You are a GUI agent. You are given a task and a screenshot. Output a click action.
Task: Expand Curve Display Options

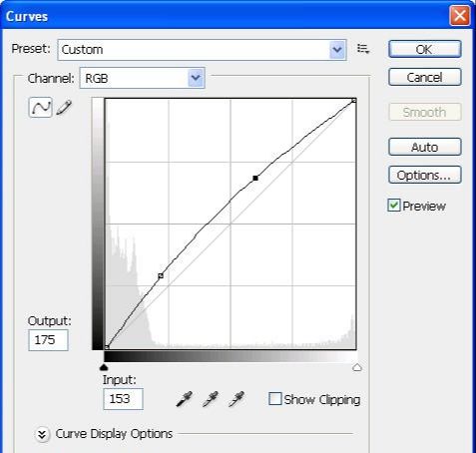[x=42, y=434]
